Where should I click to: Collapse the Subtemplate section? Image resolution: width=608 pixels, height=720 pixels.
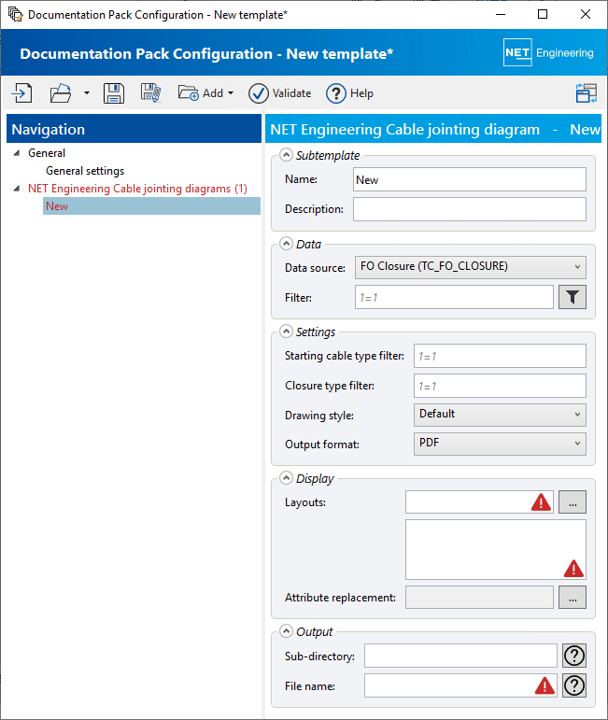[x=287, y=155]
